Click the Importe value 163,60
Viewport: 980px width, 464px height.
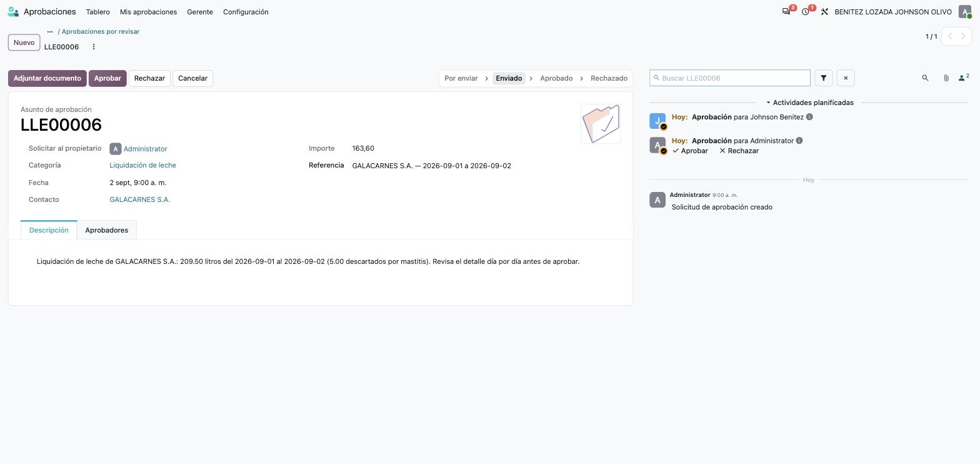tap(363, 148)
